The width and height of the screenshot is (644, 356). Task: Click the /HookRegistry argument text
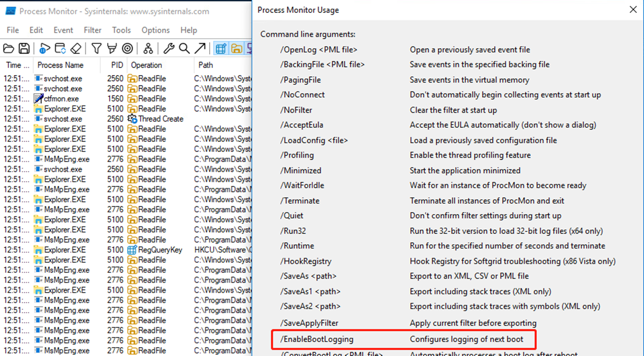[305, 261]
